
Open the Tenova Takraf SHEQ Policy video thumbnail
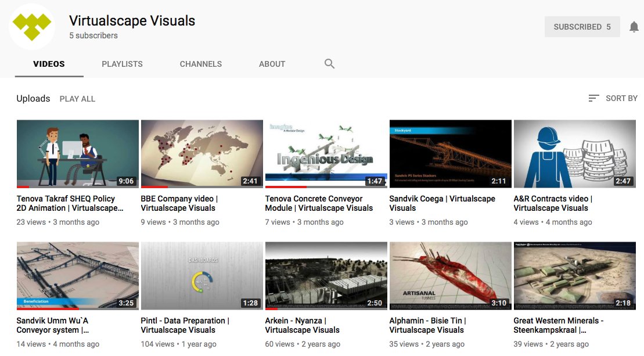(x=78, y=154)
